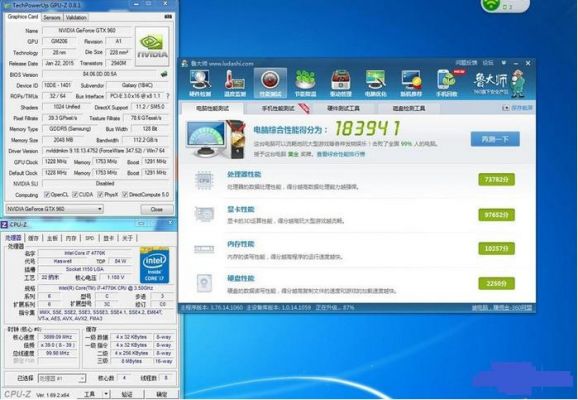Click the green Wi-Fi desktop widget

[505, 5]
